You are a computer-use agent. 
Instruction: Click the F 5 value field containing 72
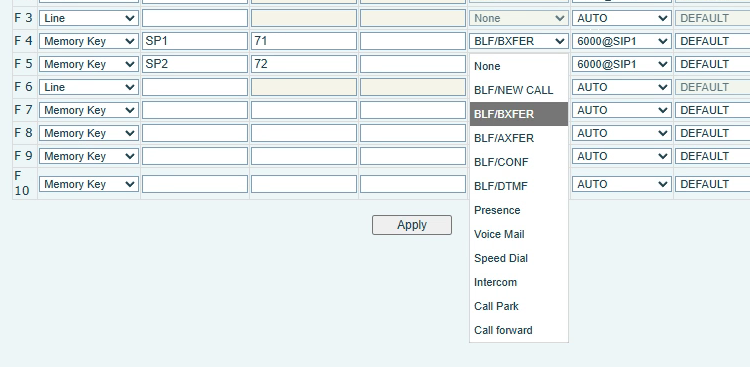coord(304,64)
